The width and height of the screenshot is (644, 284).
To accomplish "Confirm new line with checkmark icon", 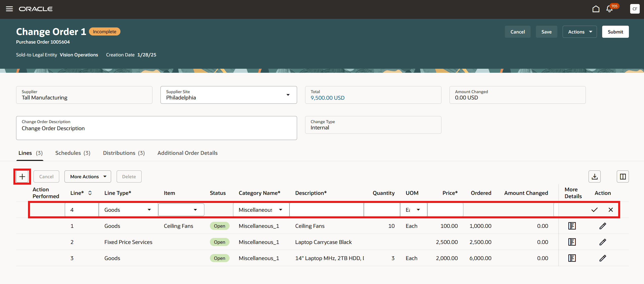I will pos(594,210).
